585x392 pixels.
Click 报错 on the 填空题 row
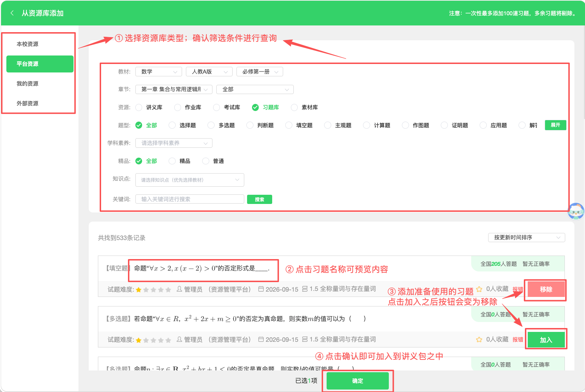coord(517,289)
